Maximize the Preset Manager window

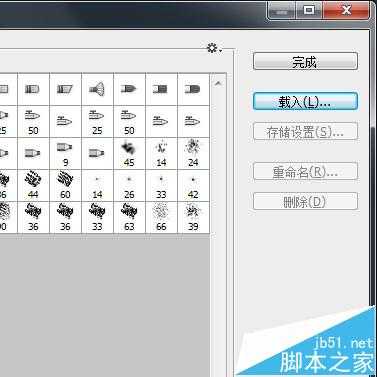point(309,10)
